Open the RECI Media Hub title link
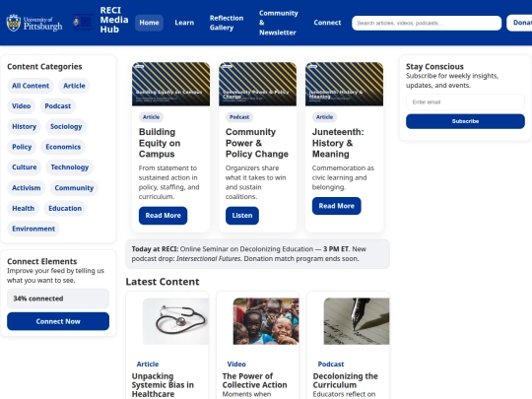The width and height of the screenshot is (532, 399). (x=114, y=20)
